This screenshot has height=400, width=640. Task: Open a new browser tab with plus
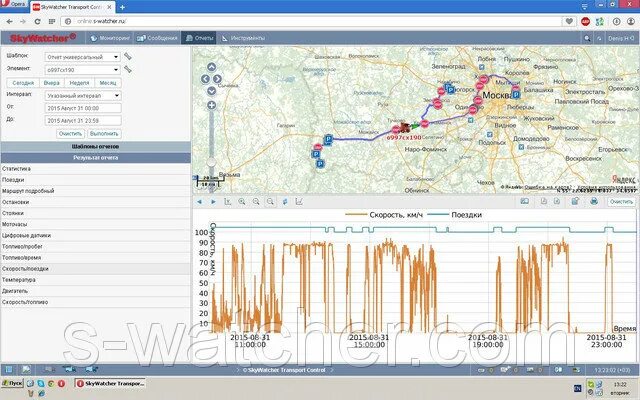122,7
